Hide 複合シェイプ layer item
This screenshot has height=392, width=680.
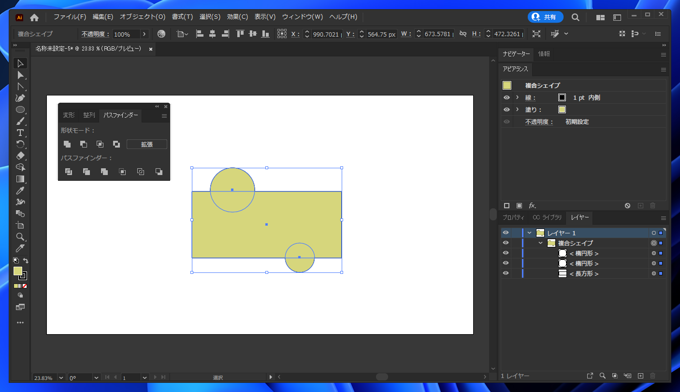click(506, 243)
